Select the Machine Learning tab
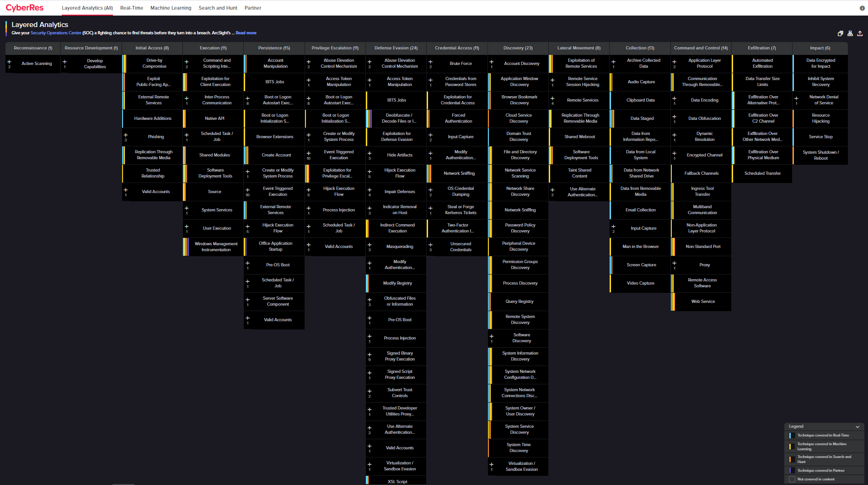The image size is (868, 485). tap(171, 8)
